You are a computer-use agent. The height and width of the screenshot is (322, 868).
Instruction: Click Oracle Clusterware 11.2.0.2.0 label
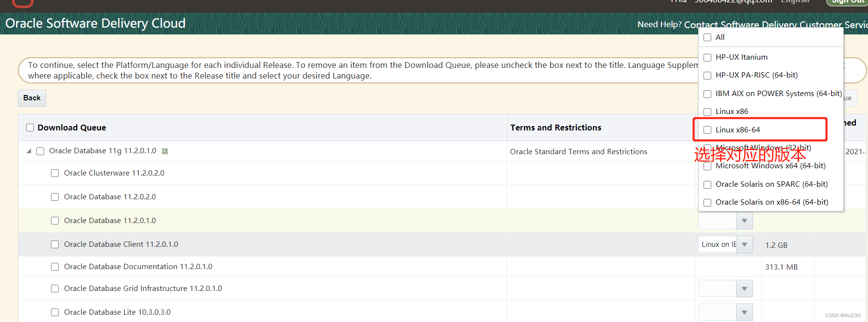(x=114, y=173)
